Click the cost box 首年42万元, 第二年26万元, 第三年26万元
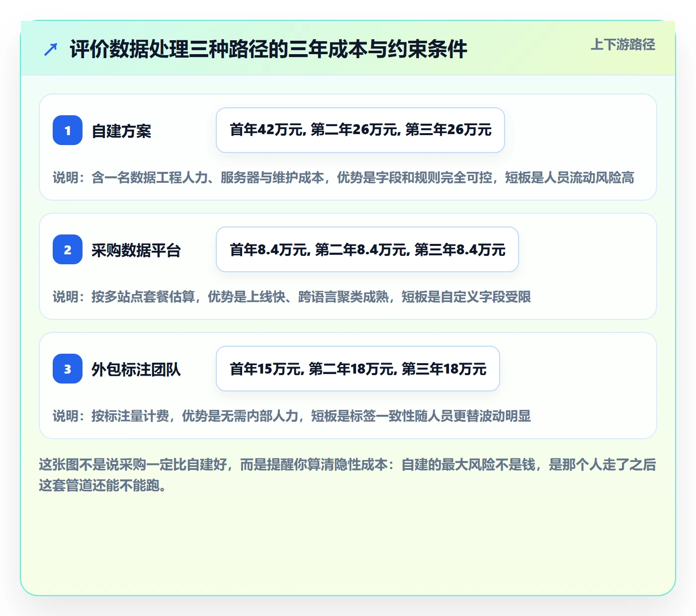The width and height of the screenshot is (696, 616). [360, 130]
